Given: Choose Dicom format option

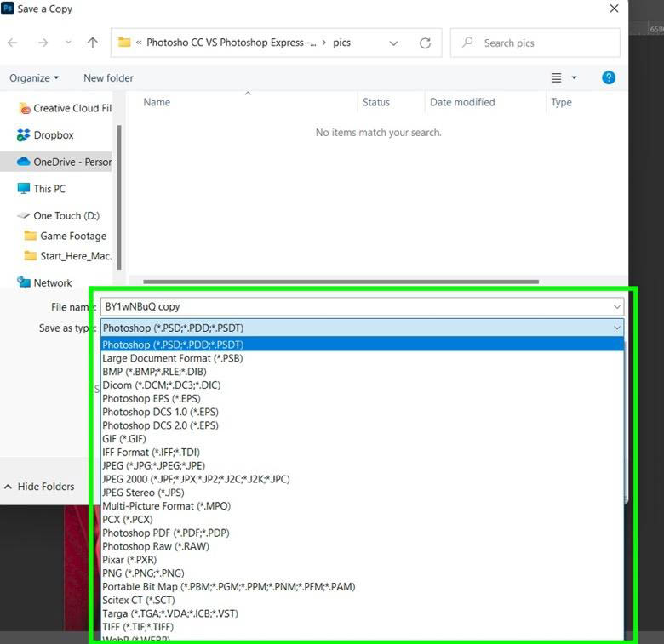Looking at the screenshot, I should coord(362,385).
